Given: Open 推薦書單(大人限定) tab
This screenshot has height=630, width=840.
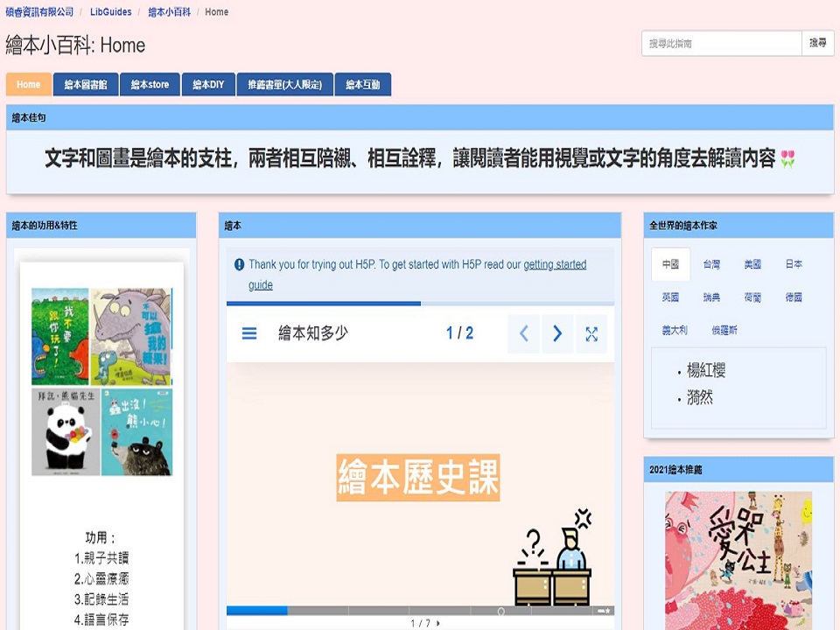Looking at the screenshot, I should (x=285, y=84).
